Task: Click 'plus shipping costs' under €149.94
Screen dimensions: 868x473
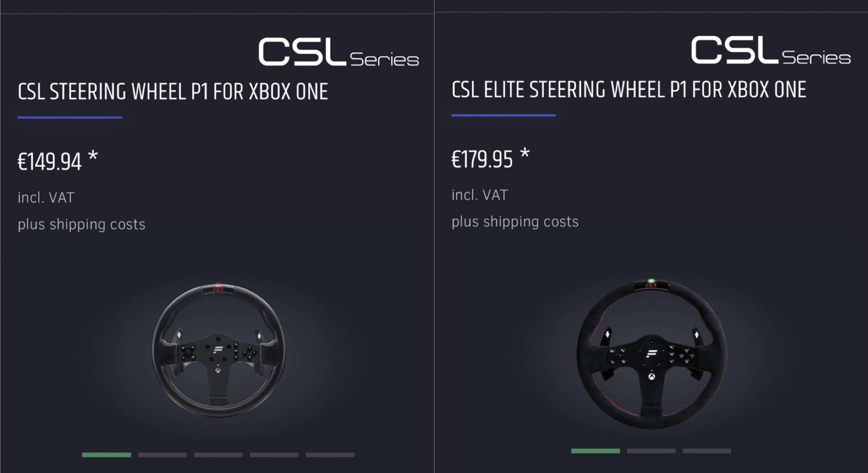Action: click(82, 225)
